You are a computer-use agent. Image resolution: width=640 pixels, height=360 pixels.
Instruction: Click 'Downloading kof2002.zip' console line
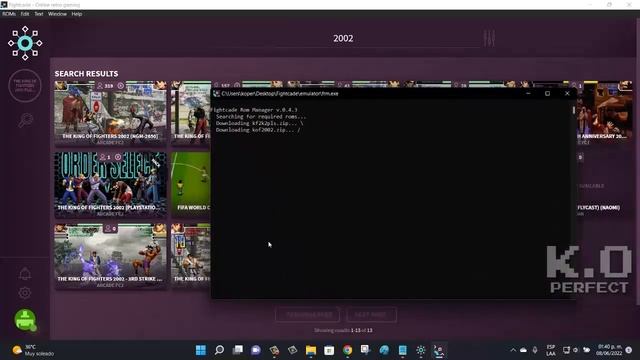258,130
